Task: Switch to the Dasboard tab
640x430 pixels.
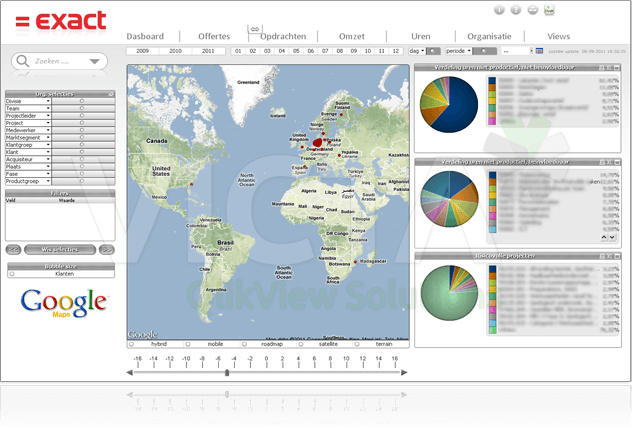Action: [x=145, y=36]
